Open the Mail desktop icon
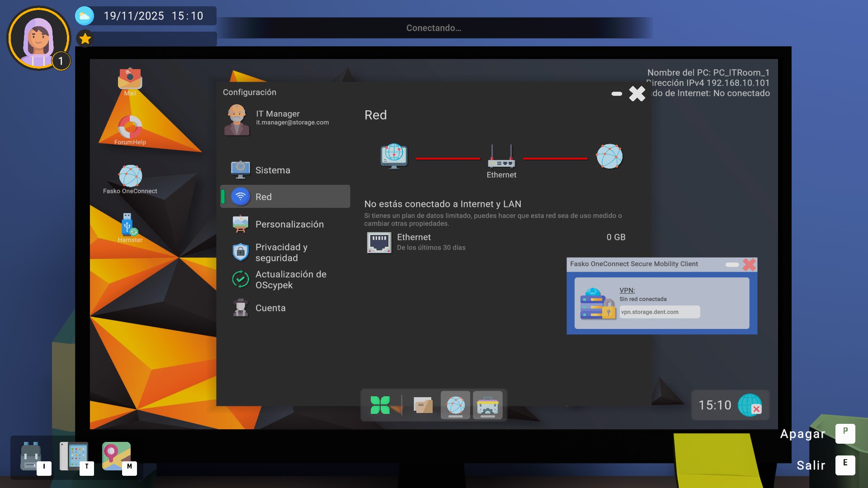 (130, 80)
